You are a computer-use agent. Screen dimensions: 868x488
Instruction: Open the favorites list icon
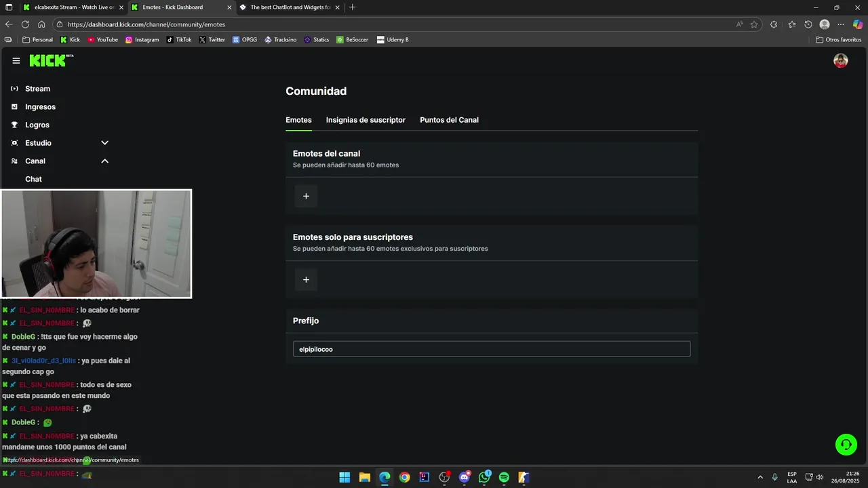pyautogui.click(x=791, y=24)
